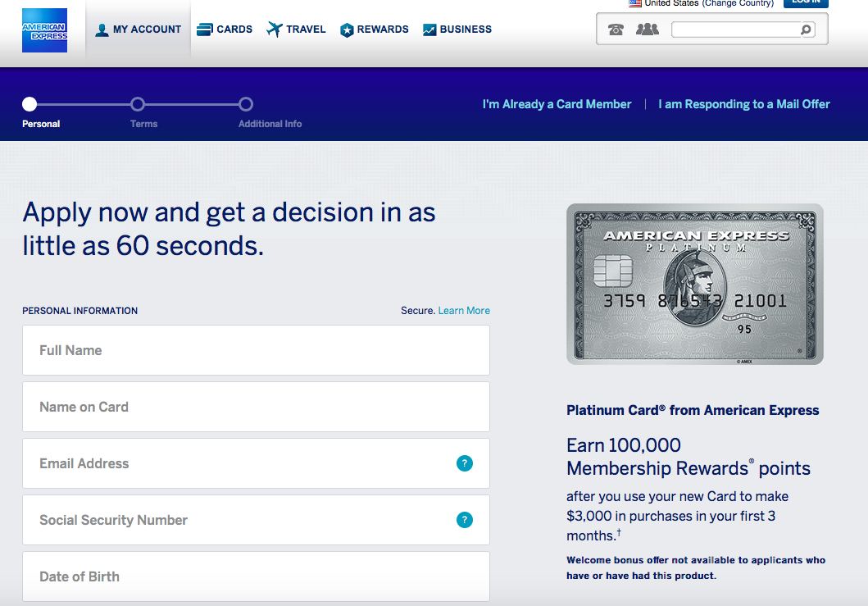Select the Additional Info step marker

point(246,103)
